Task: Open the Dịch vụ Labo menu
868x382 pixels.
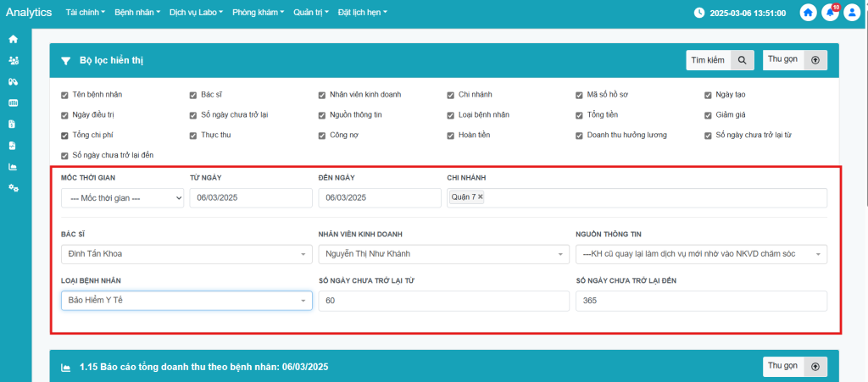Action: point(197,13)
